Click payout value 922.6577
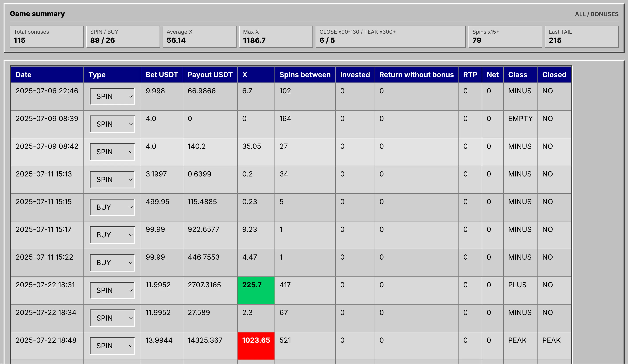This screenshot has width=628, height=364. coord(203,229)
